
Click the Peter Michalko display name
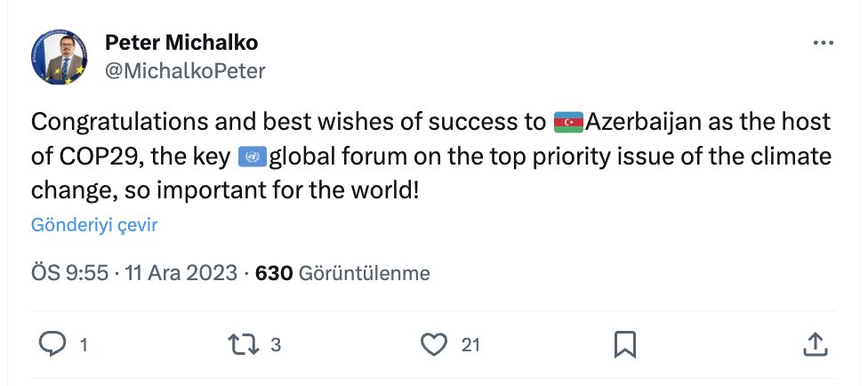pyautogui.click(x=181, y=42)
